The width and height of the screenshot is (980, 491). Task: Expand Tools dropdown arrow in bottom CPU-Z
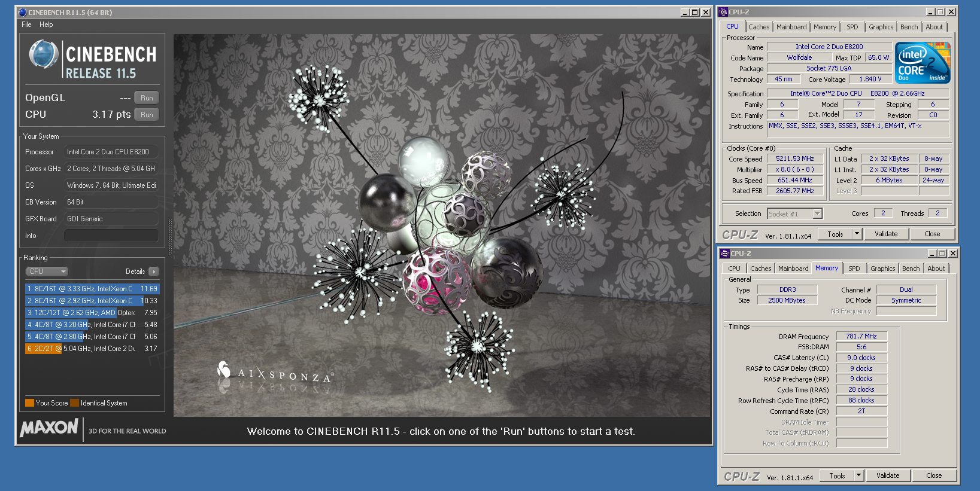[x=859, y=476]
